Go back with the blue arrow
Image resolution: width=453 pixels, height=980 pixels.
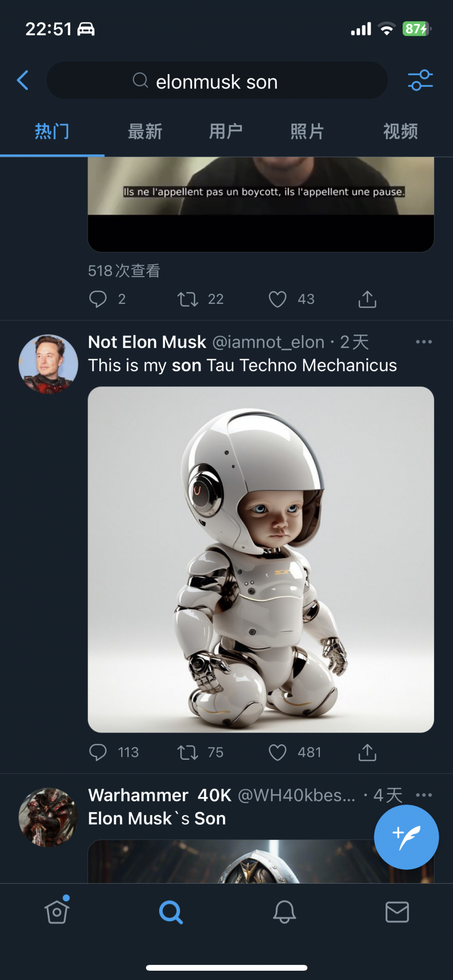pos(23,80)
